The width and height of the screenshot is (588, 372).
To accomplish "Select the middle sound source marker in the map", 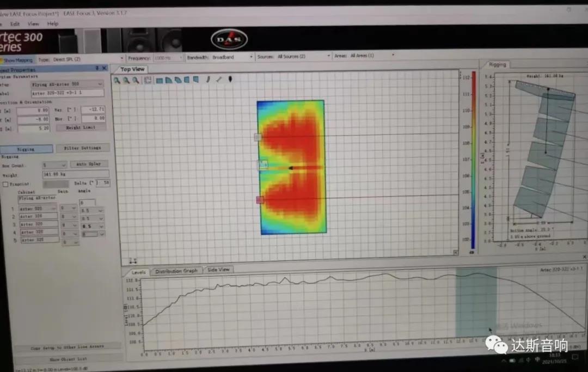I will pyautogui.click(x=262, y=164).
